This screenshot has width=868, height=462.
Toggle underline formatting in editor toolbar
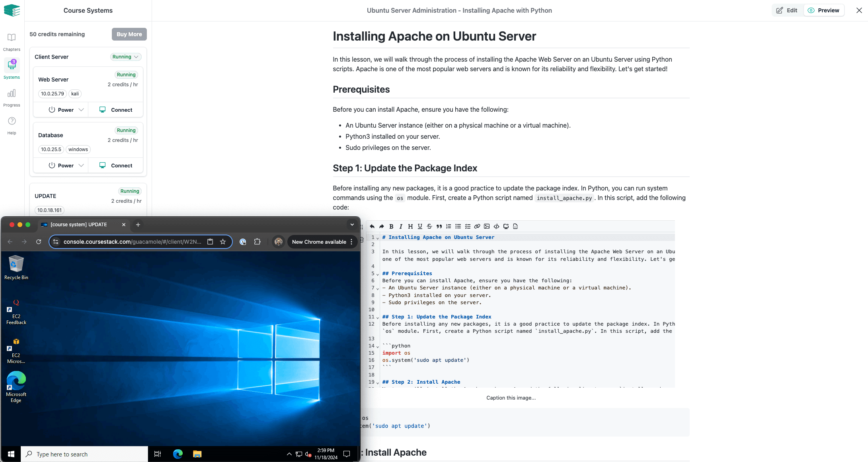tap(420, 226)
